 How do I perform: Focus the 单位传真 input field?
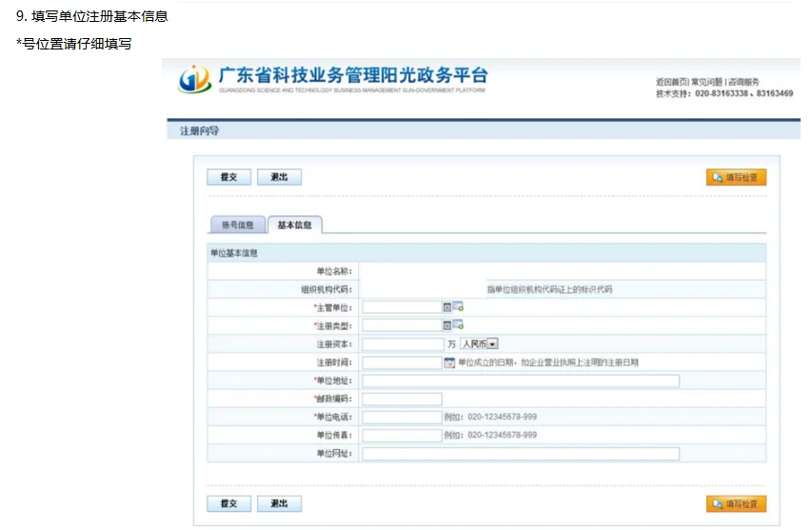pos(402,435)
